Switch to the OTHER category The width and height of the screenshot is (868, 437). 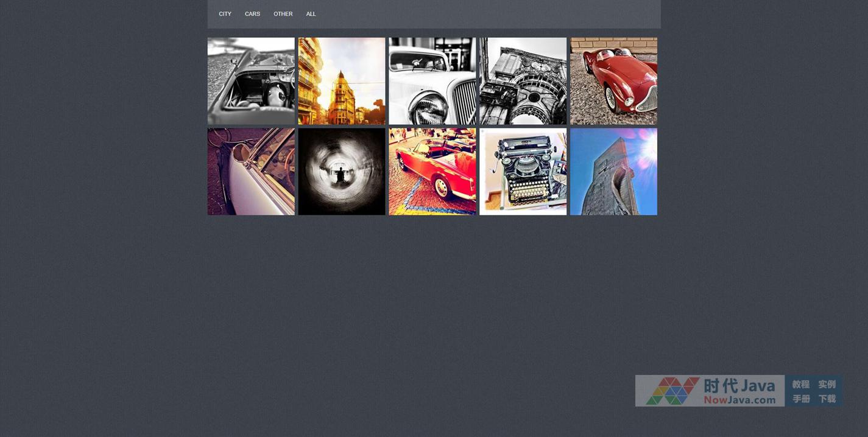(x=283, y=14)
